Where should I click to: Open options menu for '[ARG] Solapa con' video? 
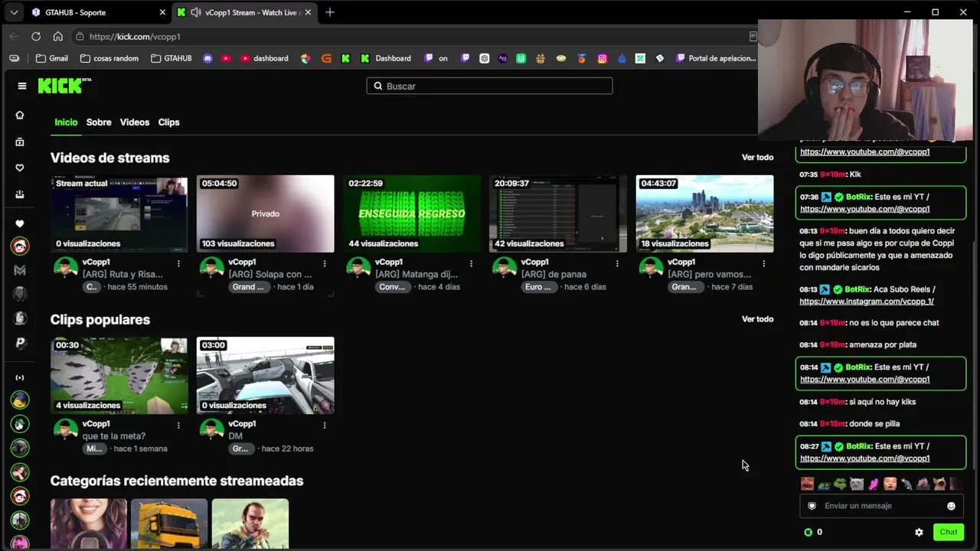click(325, 264)
